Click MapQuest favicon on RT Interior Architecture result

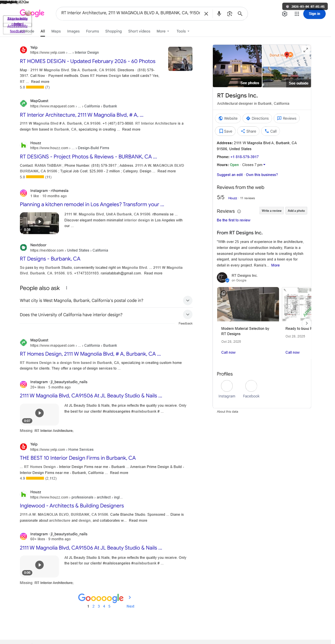[x=24, y=103]
